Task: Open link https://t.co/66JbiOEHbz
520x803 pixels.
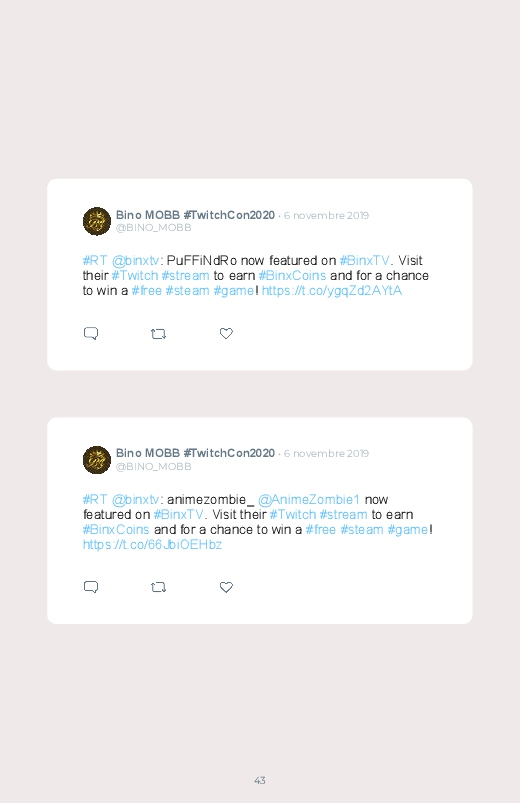Action: [x=152, y=544]
